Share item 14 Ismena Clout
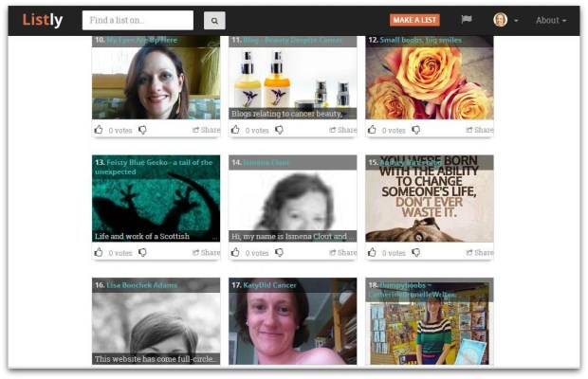The width and height of the screenshot is (588, 379). (x=342, y=252)
